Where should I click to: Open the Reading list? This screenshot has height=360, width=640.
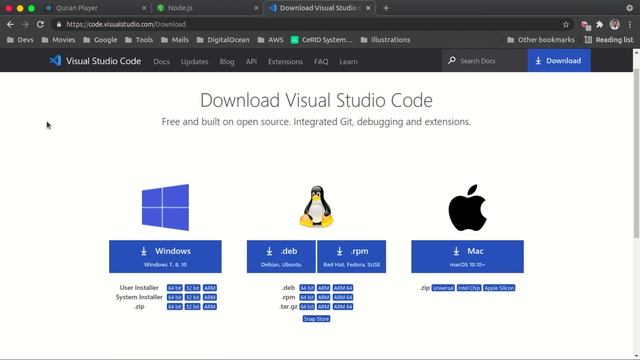tap(609, 40)
